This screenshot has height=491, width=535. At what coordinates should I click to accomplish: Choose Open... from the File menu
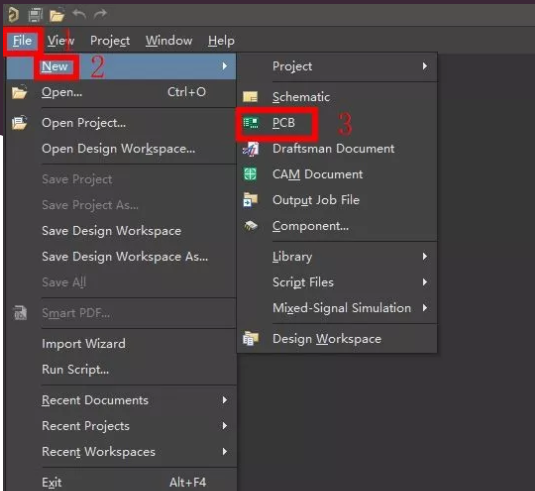pyautogui.click(x=121, y=92)
